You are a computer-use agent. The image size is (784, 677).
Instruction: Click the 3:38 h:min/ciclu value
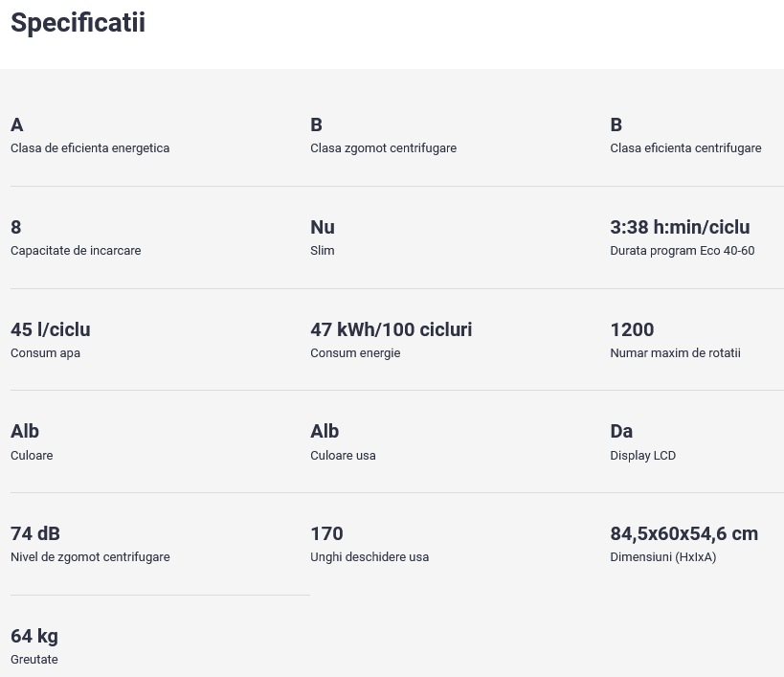[680, 228]
